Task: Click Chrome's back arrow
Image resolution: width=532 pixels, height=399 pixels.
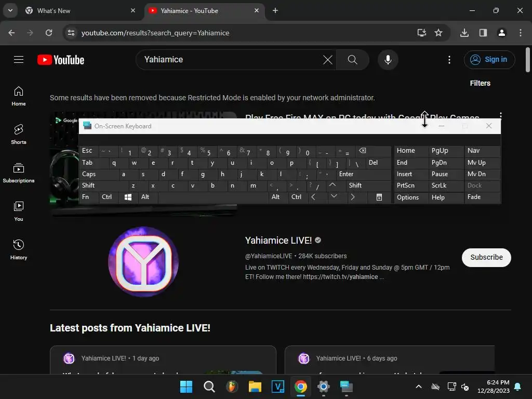Action: [11, 33]
